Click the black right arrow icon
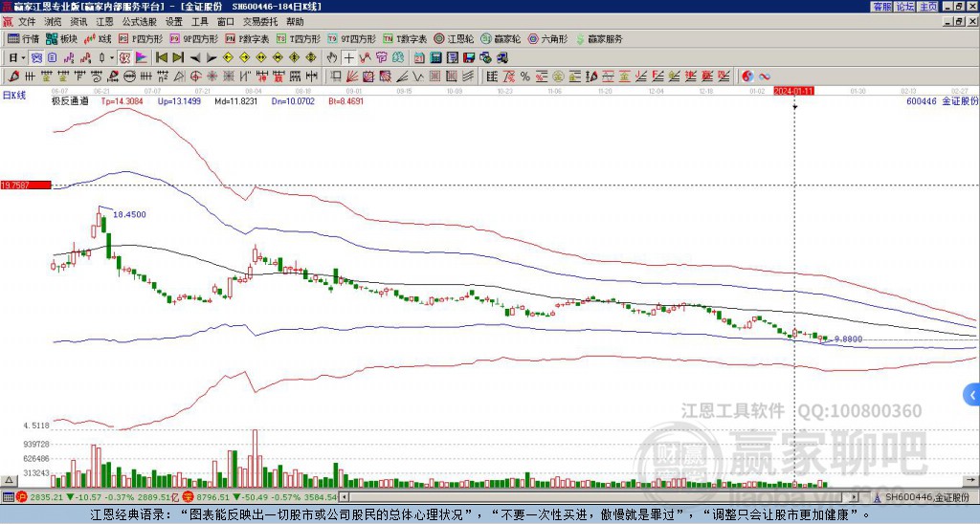The image size is (980, 524). [212, 58]
